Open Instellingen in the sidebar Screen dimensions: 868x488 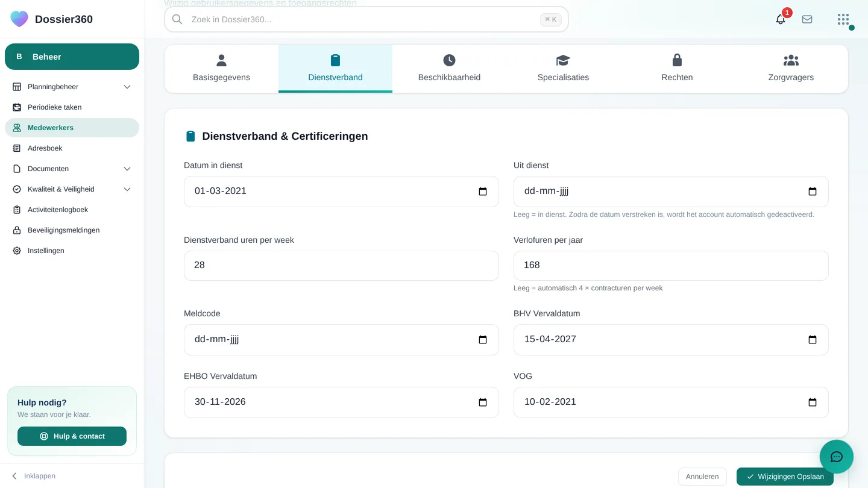72,251
